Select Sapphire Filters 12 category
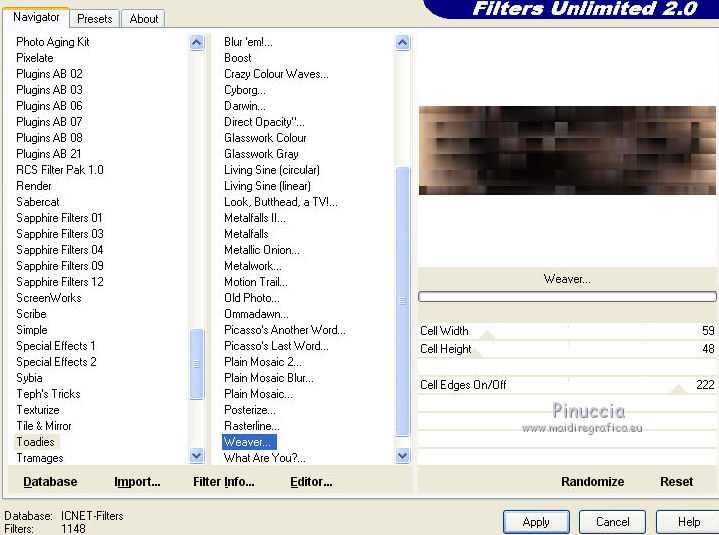This screenshot has width=719, height=535. [60, 281]
